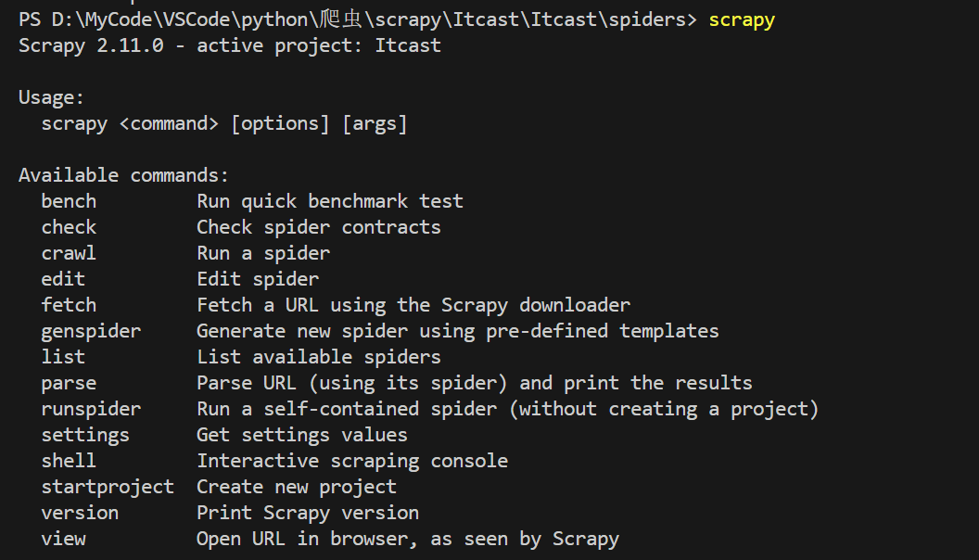
Task: Click the 'check' command name
Action: [x=69, y=227]
